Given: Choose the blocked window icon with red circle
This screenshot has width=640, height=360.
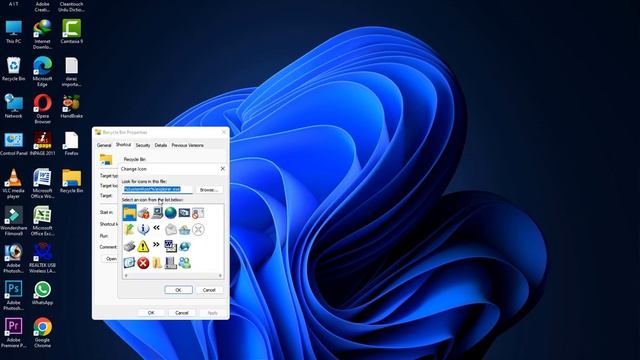Looking at the screenshot, I should [x=198, y=213].
